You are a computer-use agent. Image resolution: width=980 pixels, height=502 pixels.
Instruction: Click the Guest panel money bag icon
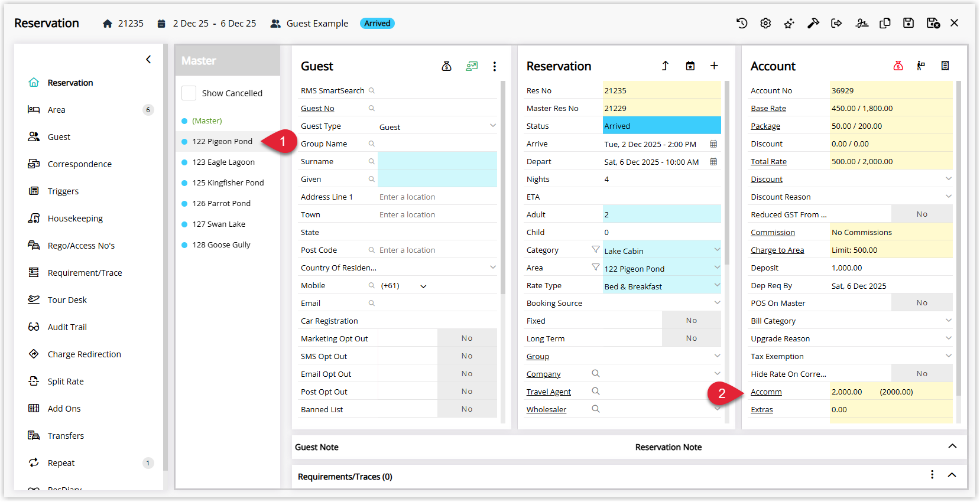tap(447, 66)
